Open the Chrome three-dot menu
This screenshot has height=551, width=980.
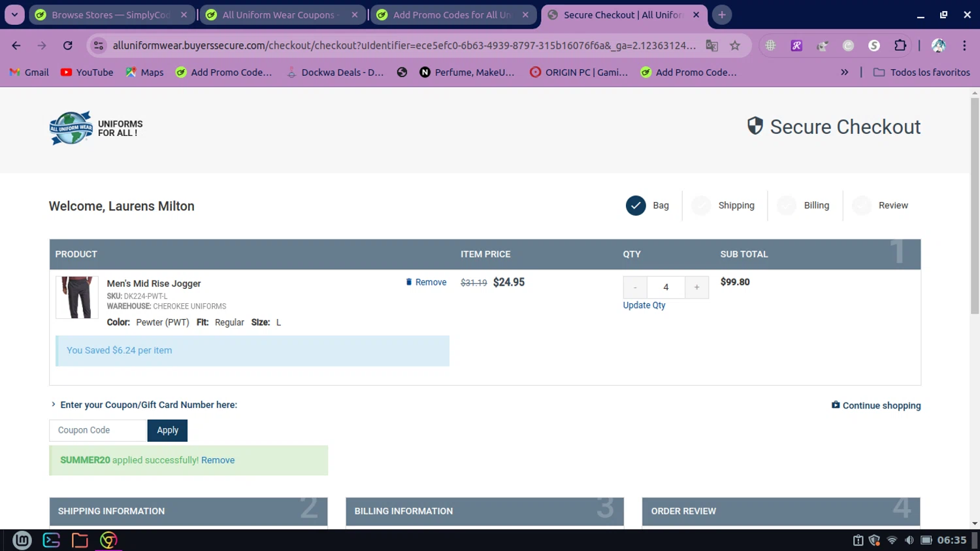(964, 45)
